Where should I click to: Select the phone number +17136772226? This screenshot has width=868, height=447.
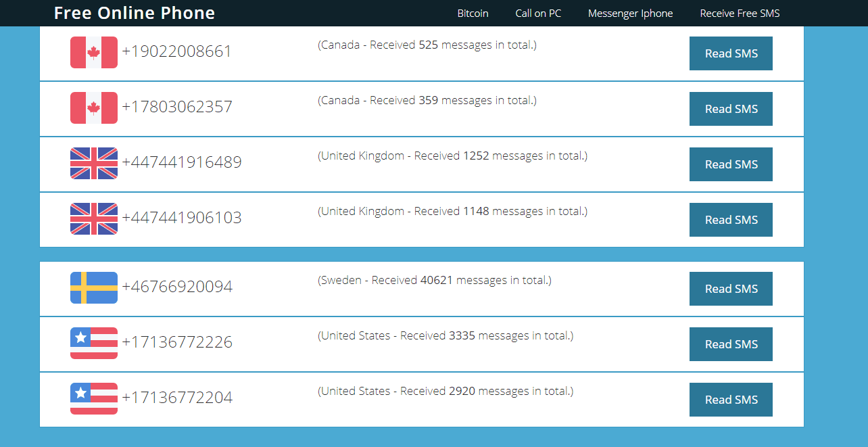pos(177,342)
